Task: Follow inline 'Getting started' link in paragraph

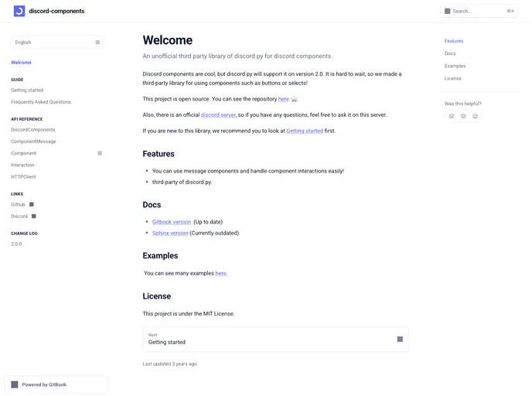Action: click(x=305, y=131)
